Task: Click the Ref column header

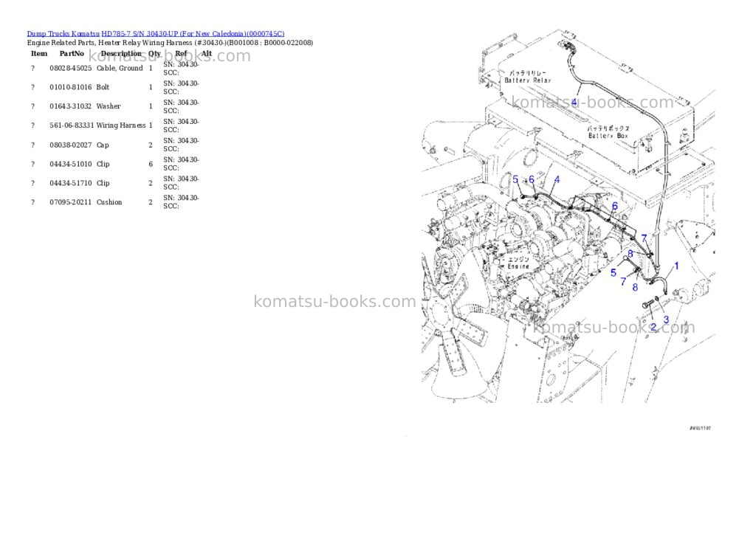Action: (182, 53)
